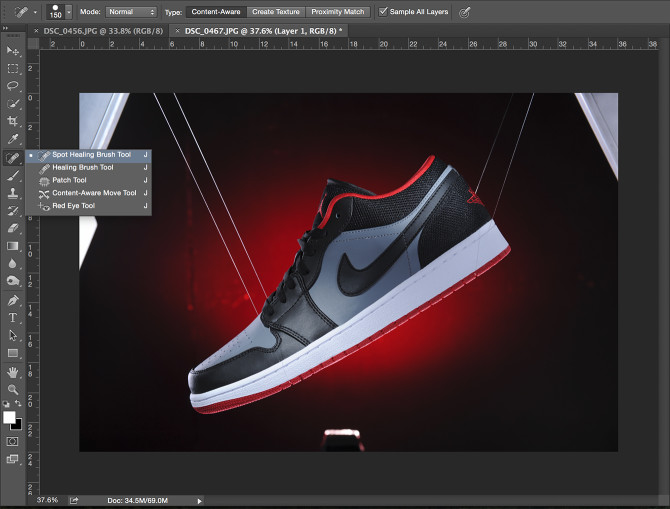Select the Dodge tool
Viewport: 670px width, 509px height.
tap(13, 281)
